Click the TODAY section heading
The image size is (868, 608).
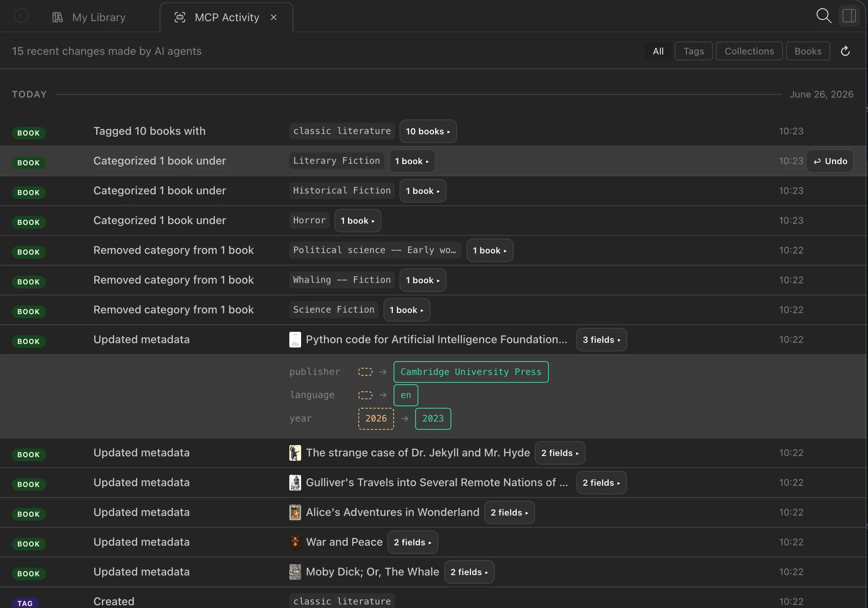click(x=29, y=94)
